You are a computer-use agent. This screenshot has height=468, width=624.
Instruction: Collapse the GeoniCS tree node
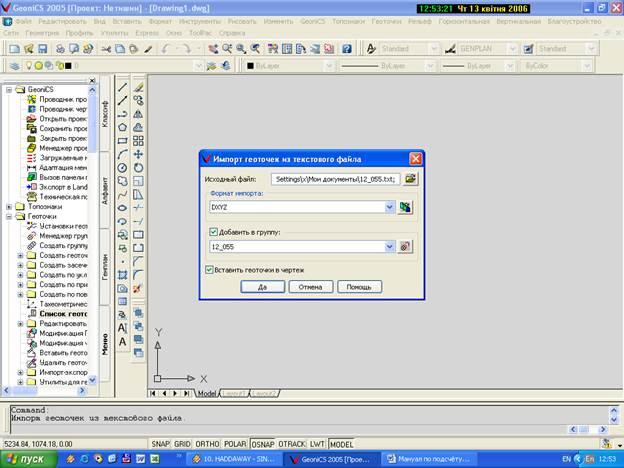click(9, 90)
